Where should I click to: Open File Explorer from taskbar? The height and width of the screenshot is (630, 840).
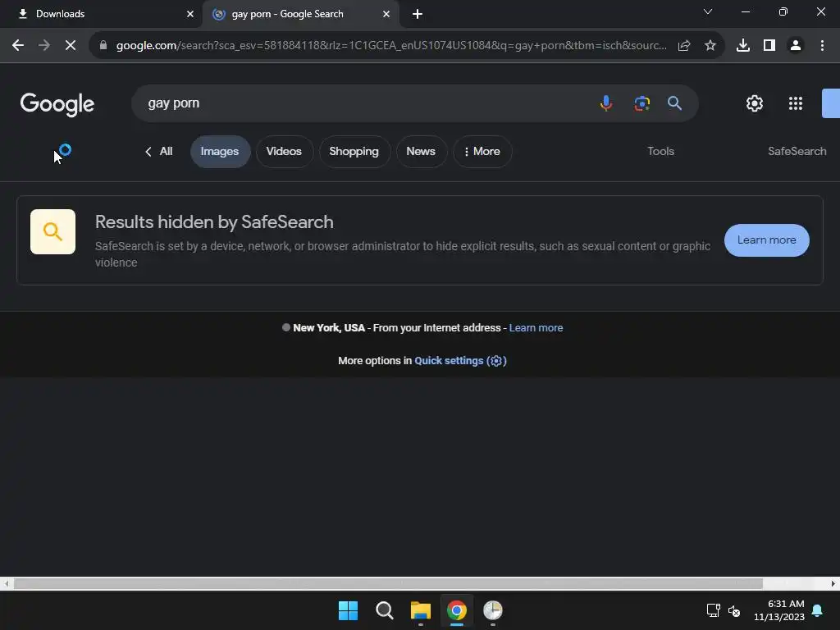click(x=421, y=610)
